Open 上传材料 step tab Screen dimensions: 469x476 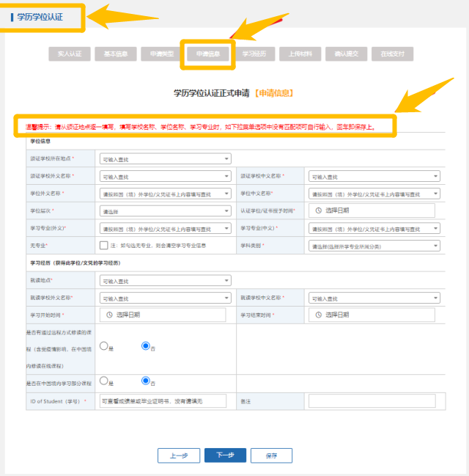coord(300,54)
